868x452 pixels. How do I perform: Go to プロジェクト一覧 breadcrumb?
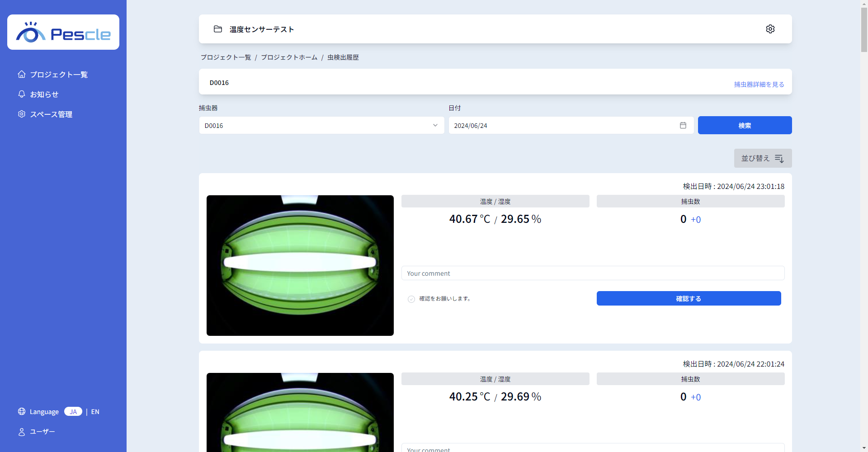coord(226,57)
